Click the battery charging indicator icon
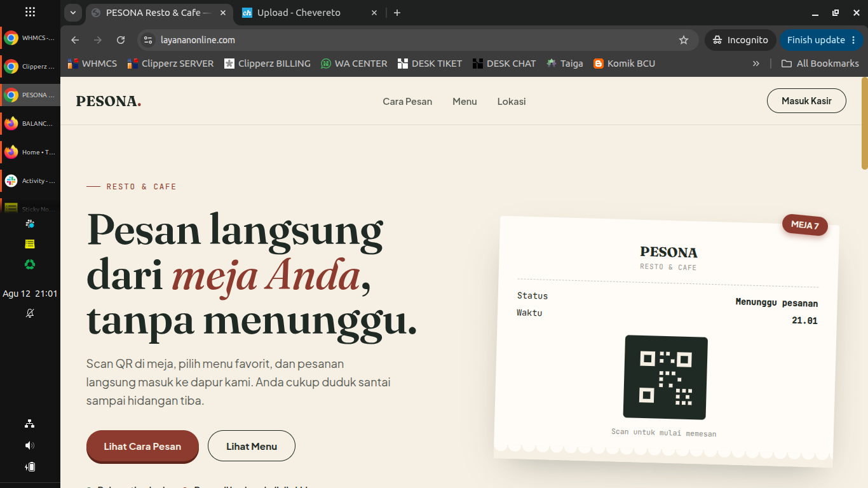Screen dimensions: 868x488 point(30,467)
